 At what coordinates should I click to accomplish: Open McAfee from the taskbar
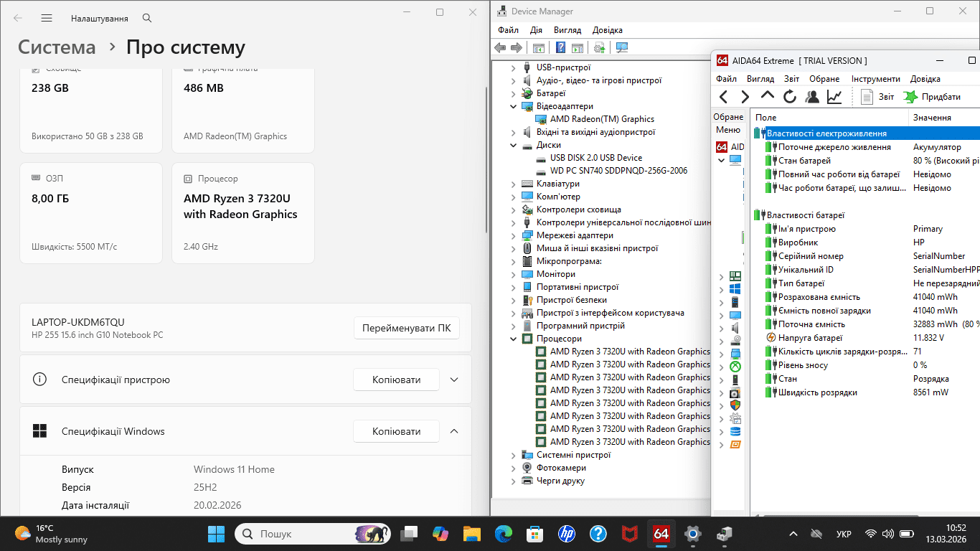click(629, 534)
